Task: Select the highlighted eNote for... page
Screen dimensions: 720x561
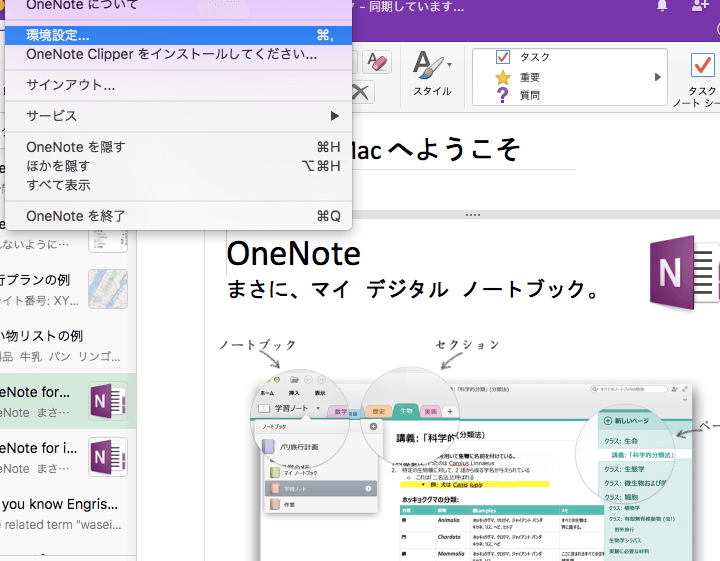Action: (68, 401)
